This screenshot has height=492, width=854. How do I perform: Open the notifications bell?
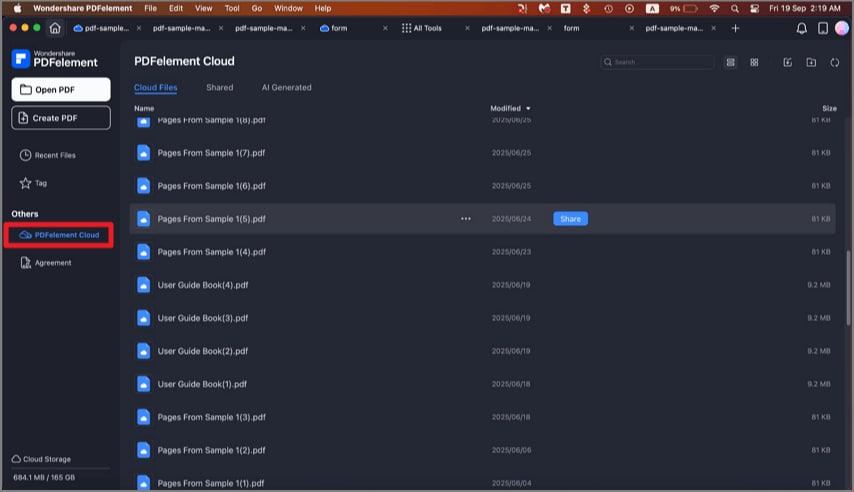point(801,28)
